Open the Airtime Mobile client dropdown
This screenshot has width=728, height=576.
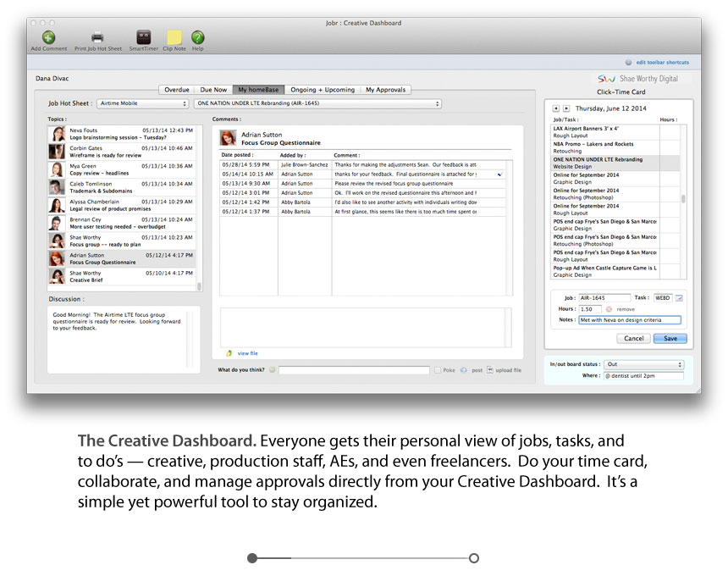coord(142,103)
